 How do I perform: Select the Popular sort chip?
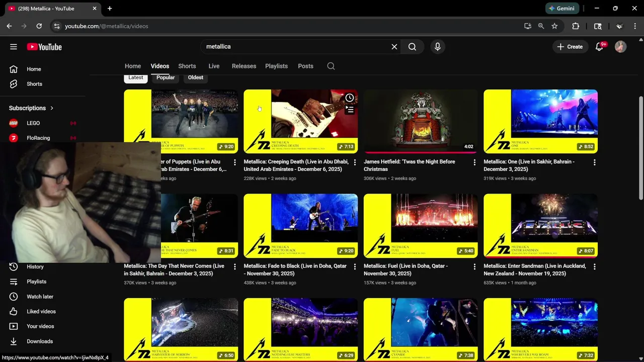(x=166, y=78)
